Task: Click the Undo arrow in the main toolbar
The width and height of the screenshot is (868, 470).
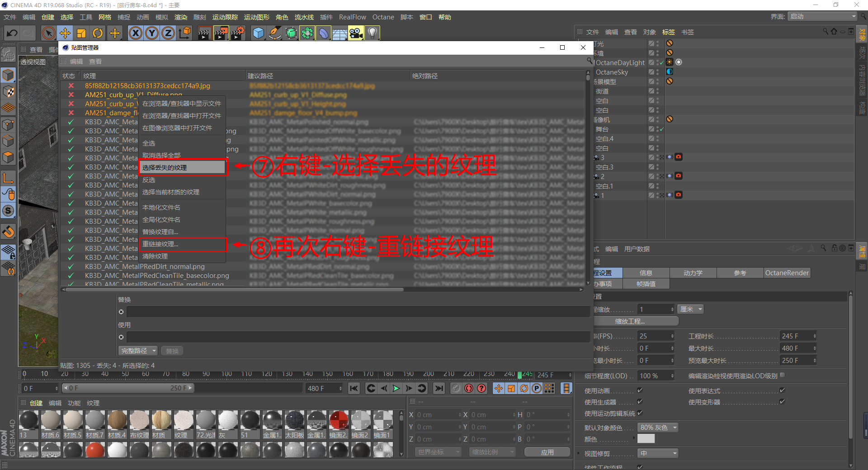Action: coord(12,33)
